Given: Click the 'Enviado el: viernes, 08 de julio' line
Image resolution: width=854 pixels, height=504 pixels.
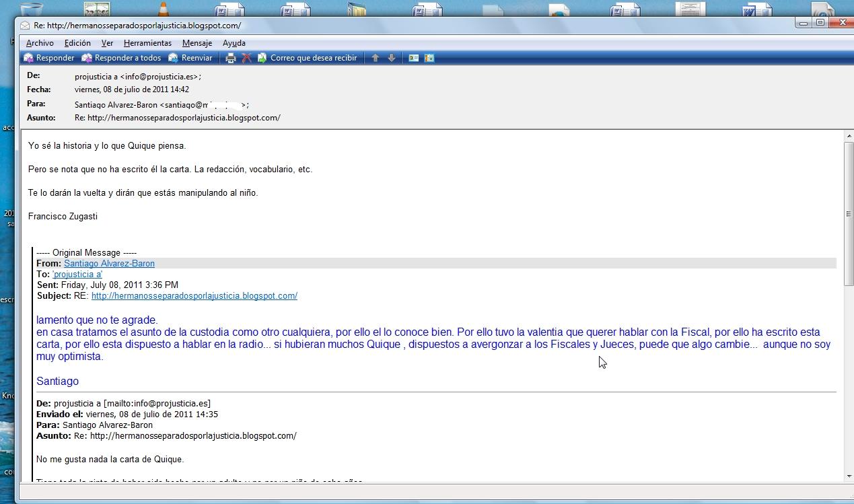Looking at the screenshot, I should [x=127, y=415].
